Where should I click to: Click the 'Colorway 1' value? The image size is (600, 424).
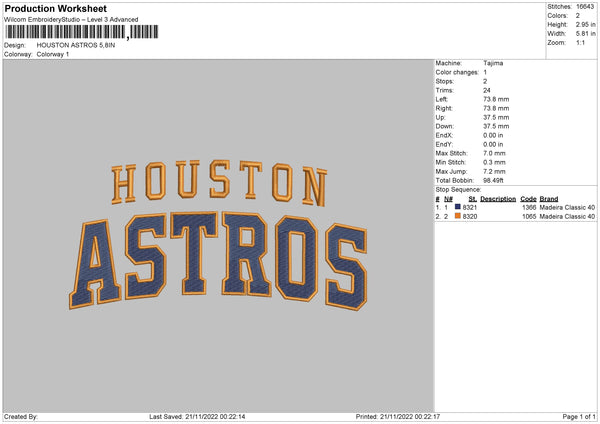pyautogui.click(x=53, y=54)
